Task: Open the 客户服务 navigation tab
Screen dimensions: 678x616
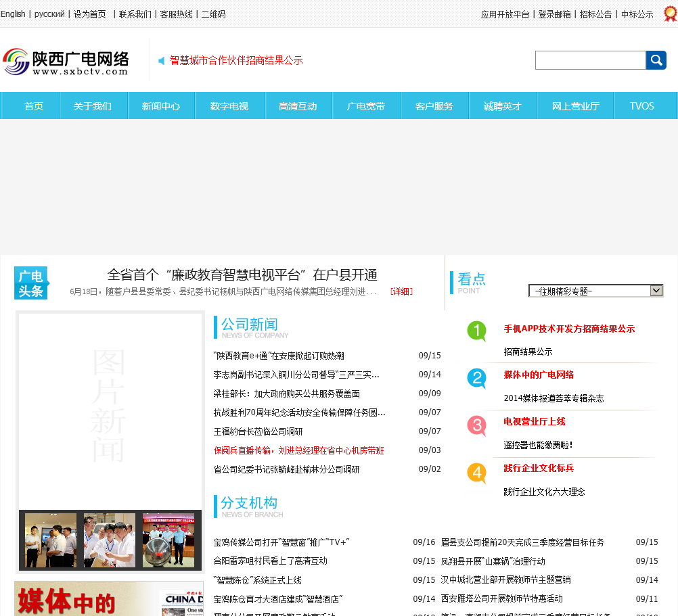Action: point(434,106)
